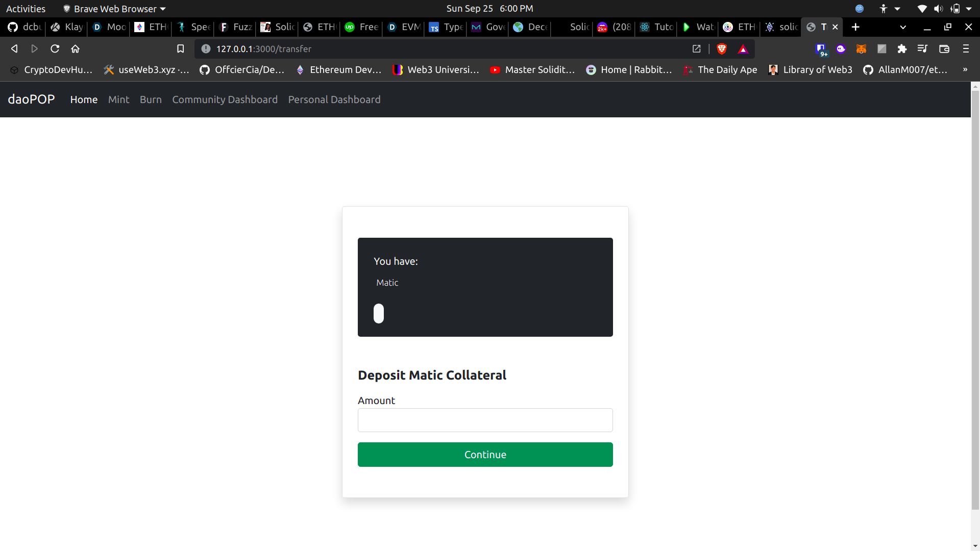This screenshot has height=551, width=980.
Task: Click the Mint navigation menu item
Action: pyautogui.click(x=118, y=99)
